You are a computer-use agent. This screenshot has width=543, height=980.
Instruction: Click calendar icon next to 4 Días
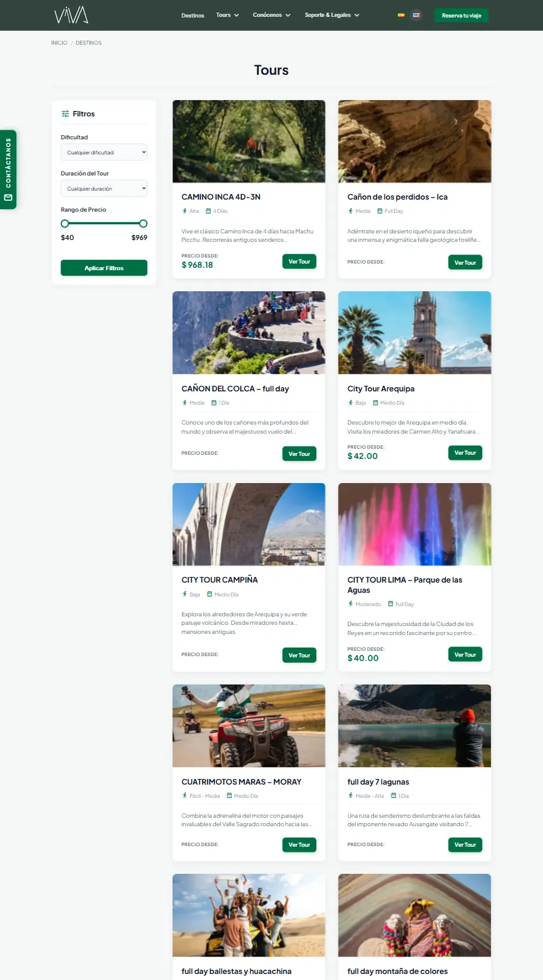point(208,211)
